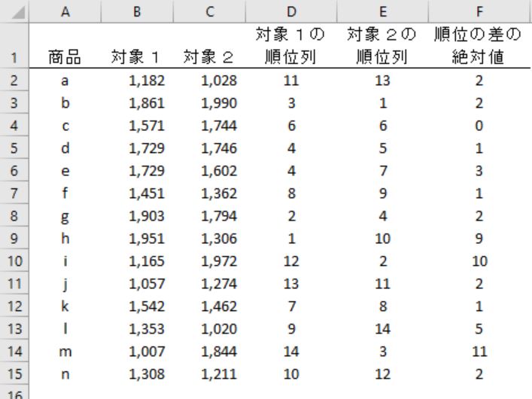
Task: Select the cell containing product m
Action: [x=65, y=351]
